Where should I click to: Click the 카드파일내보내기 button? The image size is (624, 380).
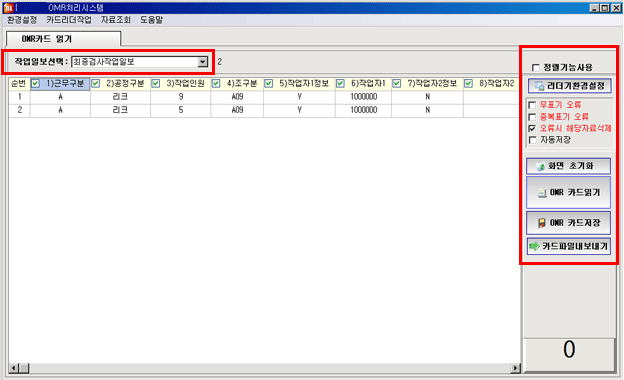tap(568, 246)
